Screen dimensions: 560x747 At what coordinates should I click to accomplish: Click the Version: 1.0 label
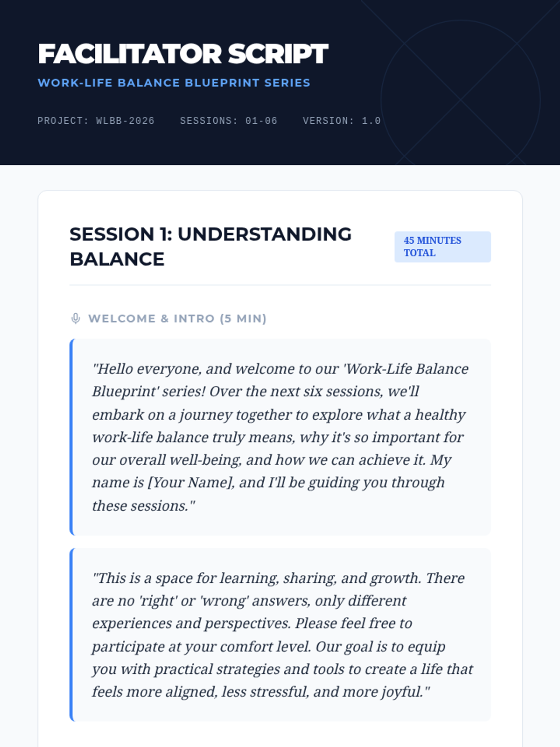(342, 121)
